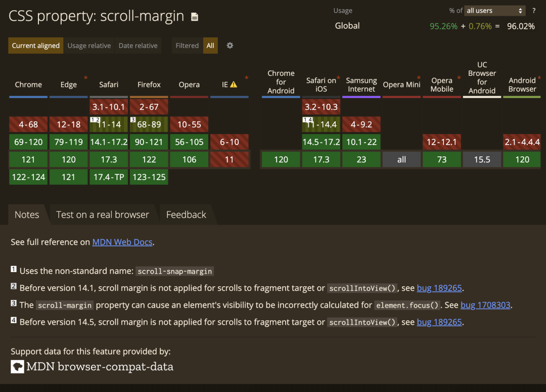The image size is (546, 392).
Task: Click the MDN browser-compat-data logo icon
Action: (x=17, y=367)
